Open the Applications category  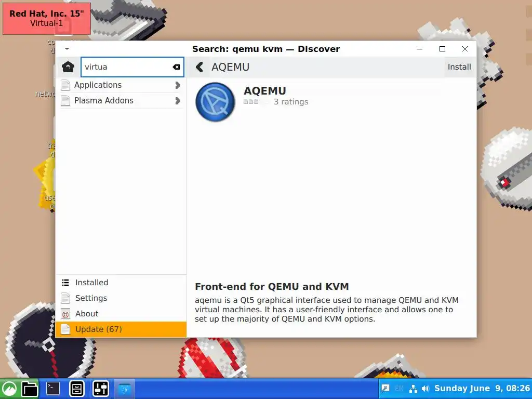[x=121, y=85]
